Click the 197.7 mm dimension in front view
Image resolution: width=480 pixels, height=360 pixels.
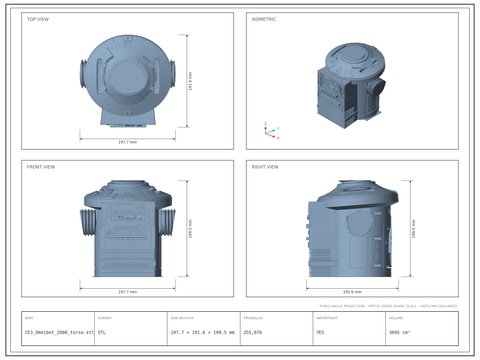(128, 292)
